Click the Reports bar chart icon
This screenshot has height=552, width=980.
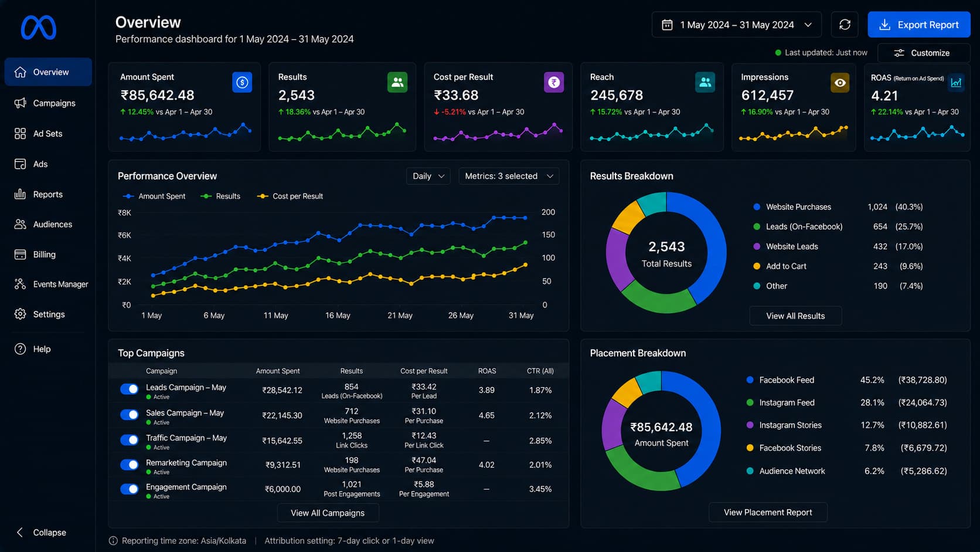(x=20, y=194)
